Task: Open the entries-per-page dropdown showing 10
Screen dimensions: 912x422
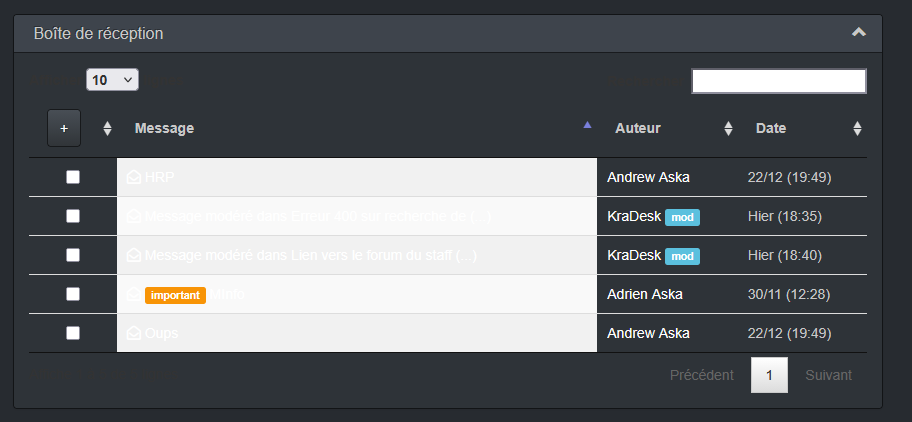Action: [x=112, y=80]
